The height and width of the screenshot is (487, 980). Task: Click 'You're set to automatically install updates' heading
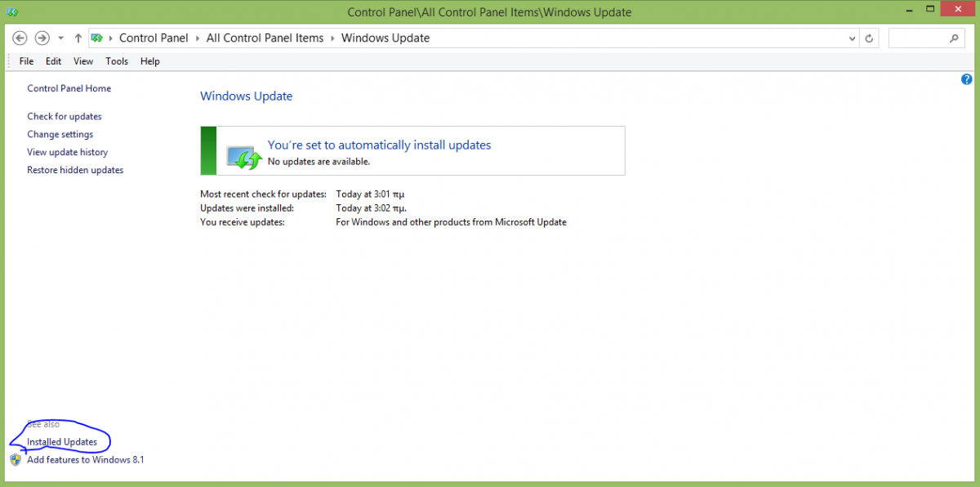(379, 145)
